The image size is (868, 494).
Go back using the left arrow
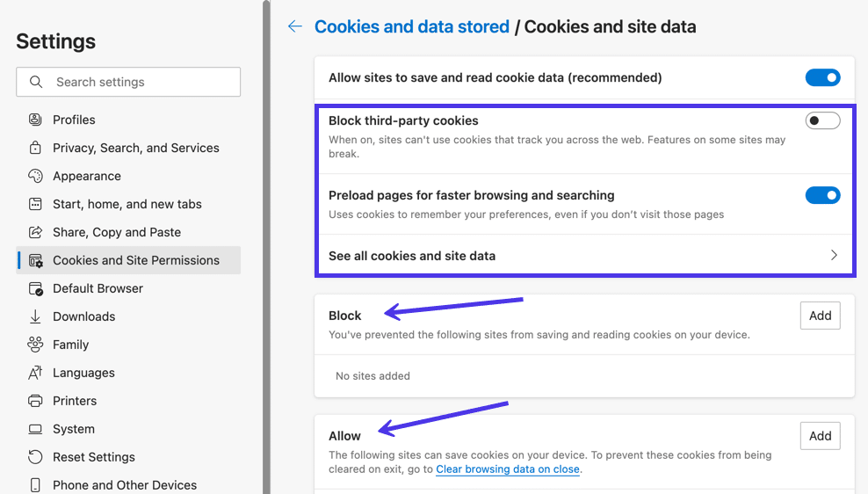[295, 26]
